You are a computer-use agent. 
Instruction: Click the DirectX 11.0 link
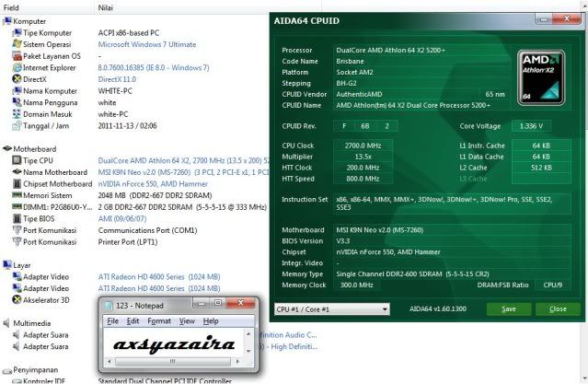(x=117, y=79)
